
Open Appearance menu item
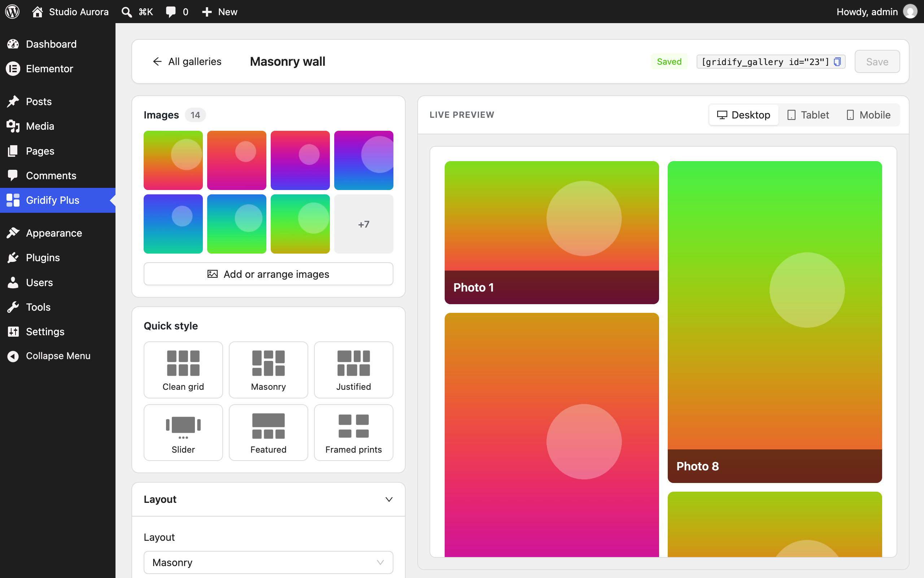tap(58, 233)
